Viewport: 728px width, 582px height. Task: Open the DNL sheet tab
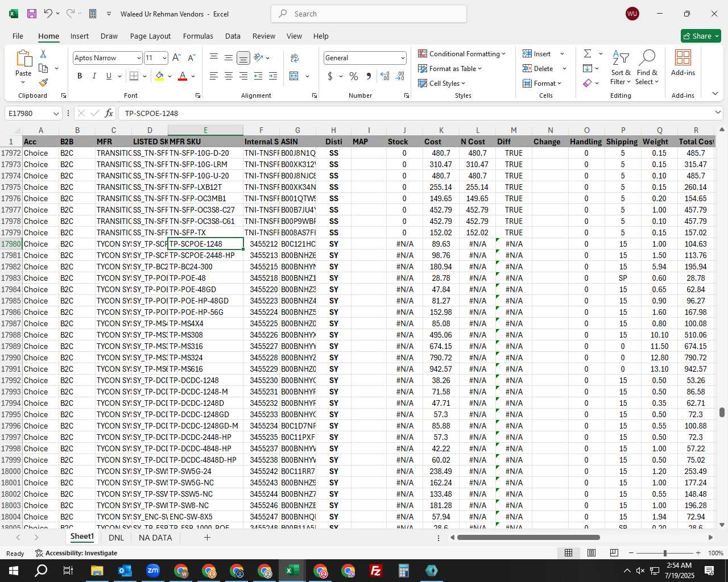click(x=116, y=537)
